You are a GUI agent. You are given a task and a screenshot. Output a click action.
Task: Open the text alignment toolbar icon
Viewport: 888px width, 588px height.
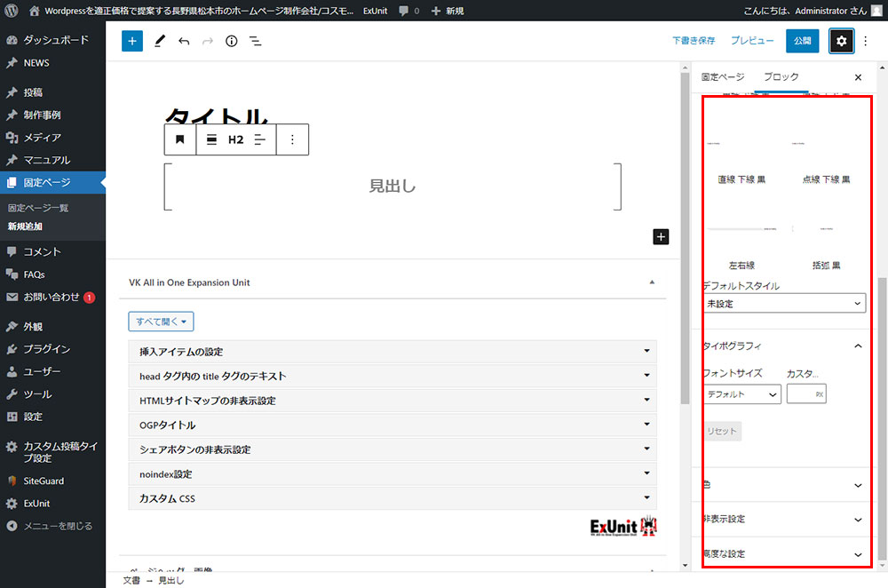tap(260, 139)
